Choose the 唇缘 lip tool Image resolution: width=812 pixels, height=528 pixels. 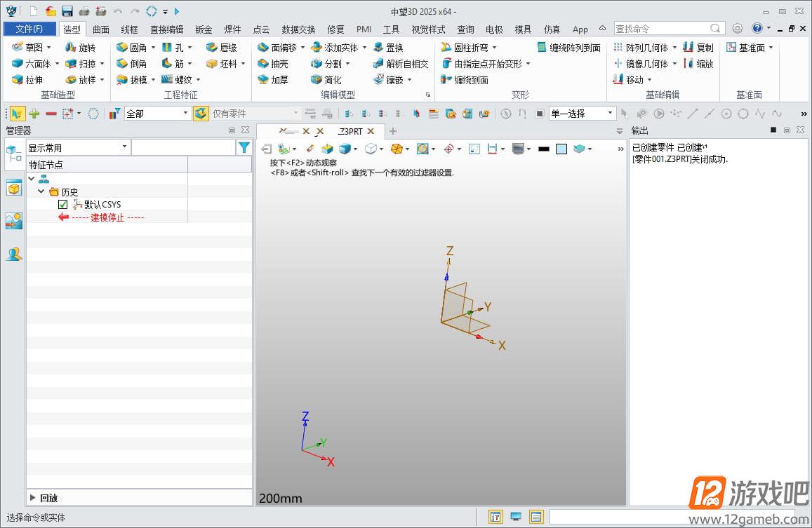(222, 48)
